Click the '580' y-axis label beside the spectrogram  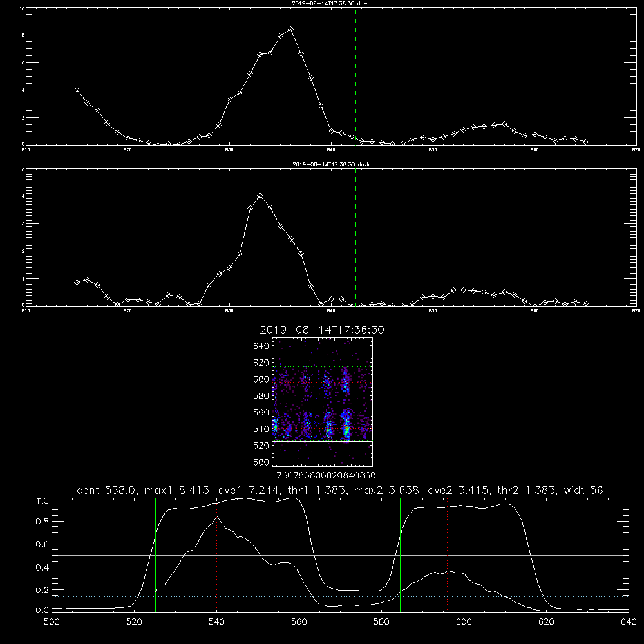[261, 396]
